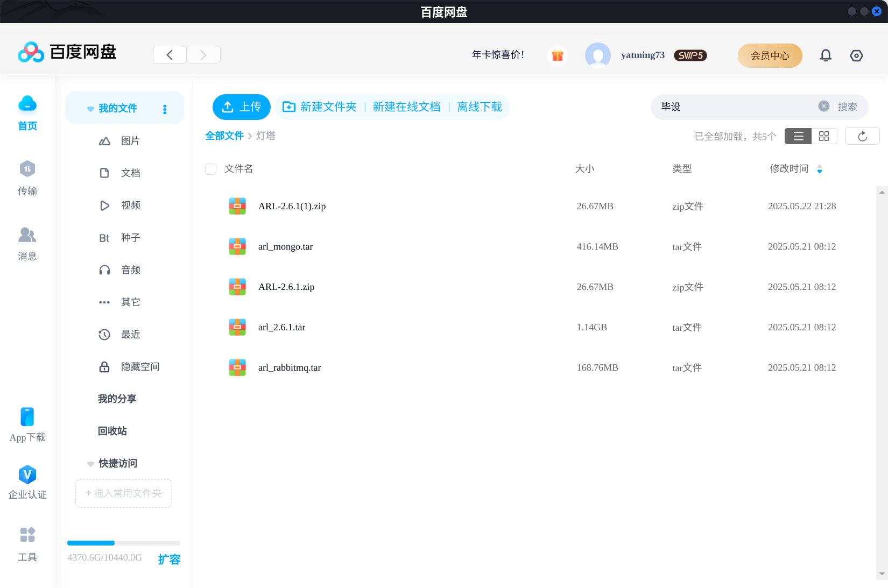This screenshot has height=588, width=888.
Task: Click the ARL-2.6.1.zip archive icon
Action: 237,287
